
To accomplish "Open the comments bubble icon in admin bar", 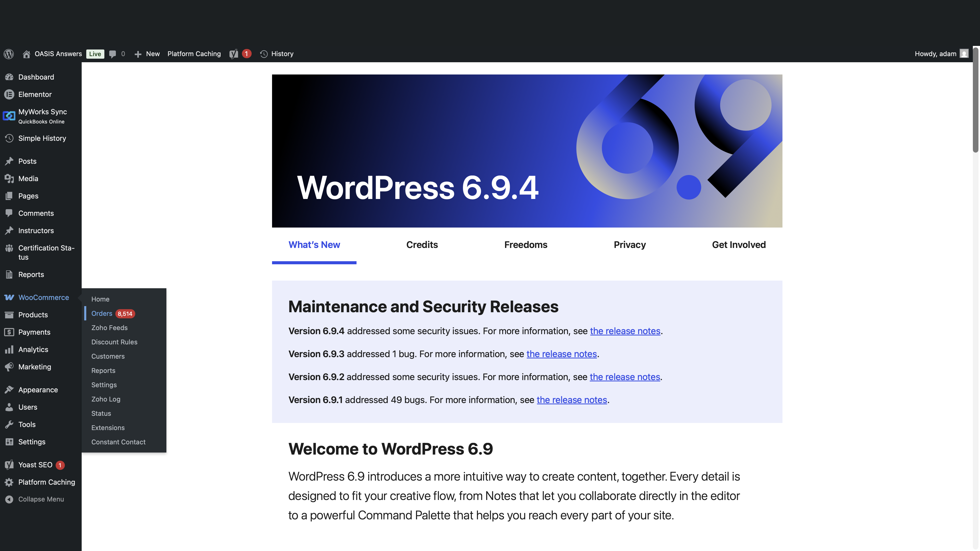I will pos(112,54).
